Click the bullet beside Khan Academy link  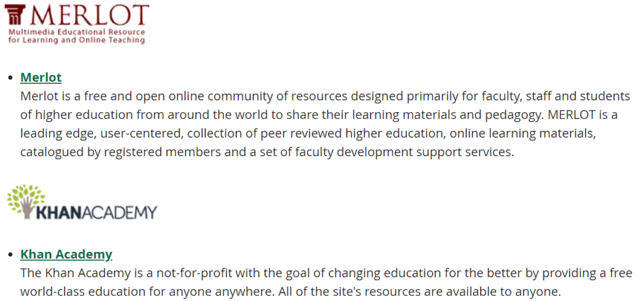pyautogui.click(x=10, y=255)
